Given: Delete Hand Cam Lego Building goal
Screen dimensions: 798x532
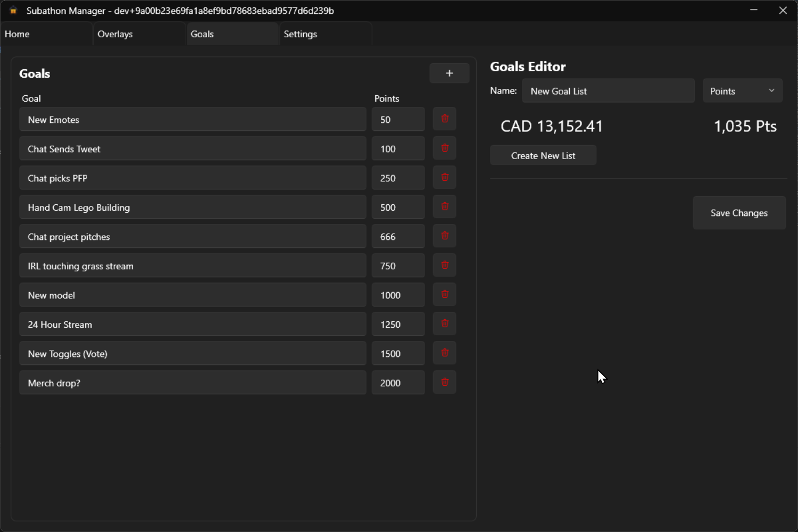Looking at the screenshot, I should pos(444,207).
